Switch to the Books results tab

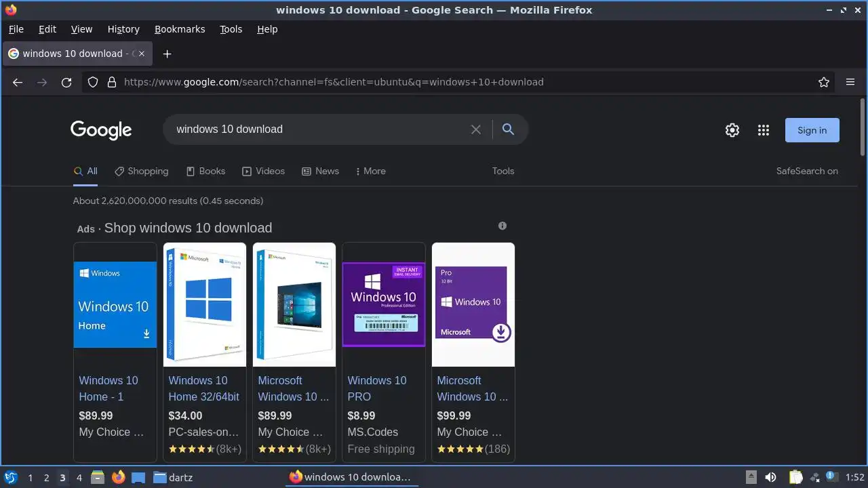point(205,171)
